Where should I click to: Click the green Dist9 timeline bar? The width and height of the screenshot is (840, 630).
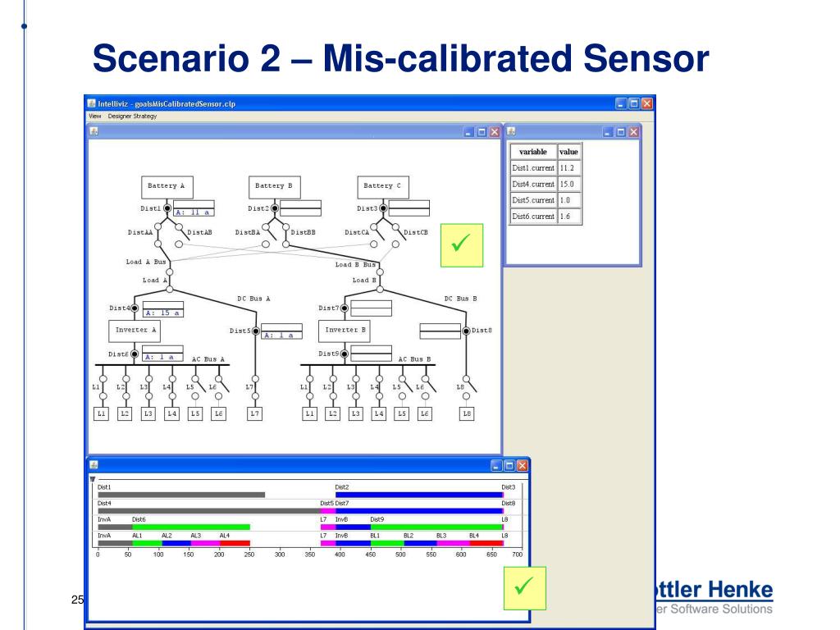tap(436, 527)
